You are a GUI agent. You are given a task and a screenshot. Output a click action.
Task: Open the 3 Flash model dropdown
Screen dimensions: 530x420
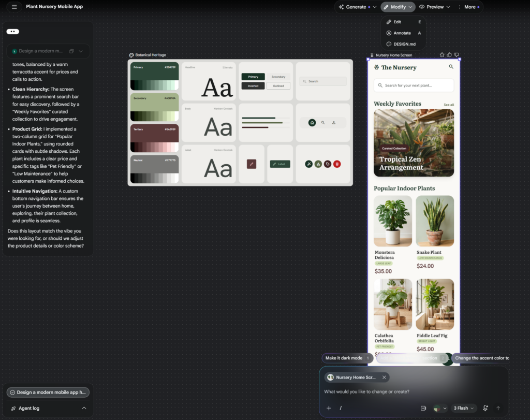tap(463, 408)
